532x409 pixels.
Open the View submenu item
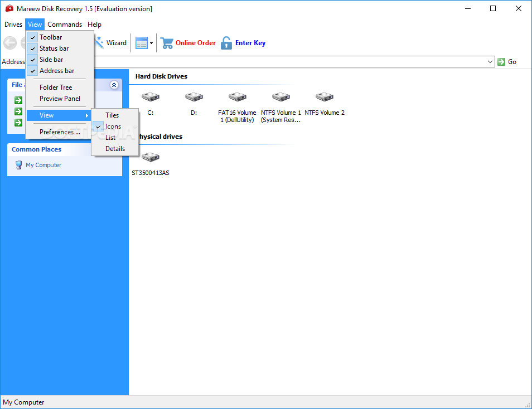(59, 115)
